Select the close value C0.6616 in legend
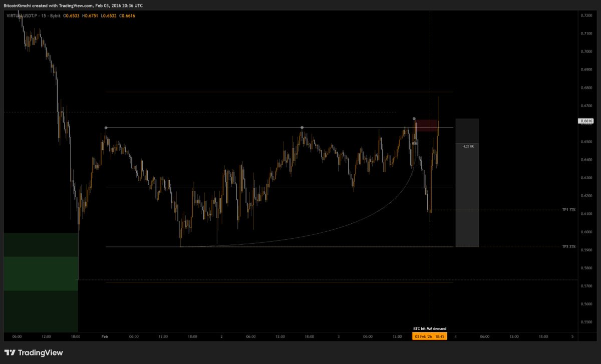 coord(126,16)
